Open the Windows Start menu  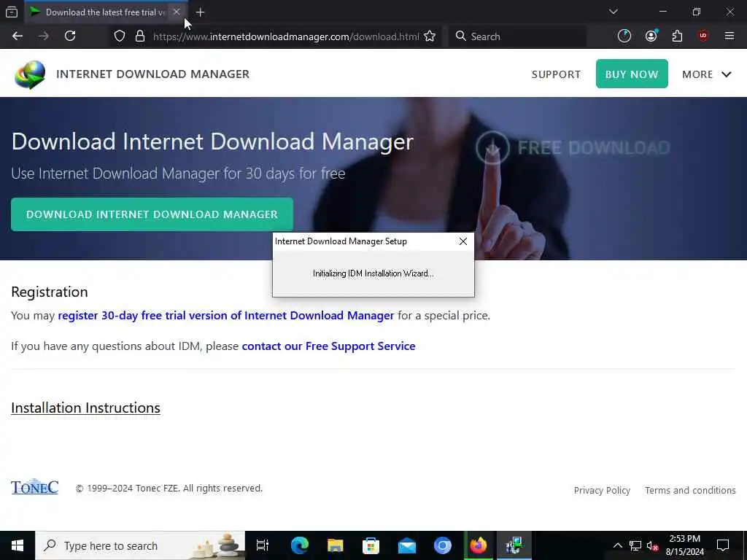pos(18,545)
